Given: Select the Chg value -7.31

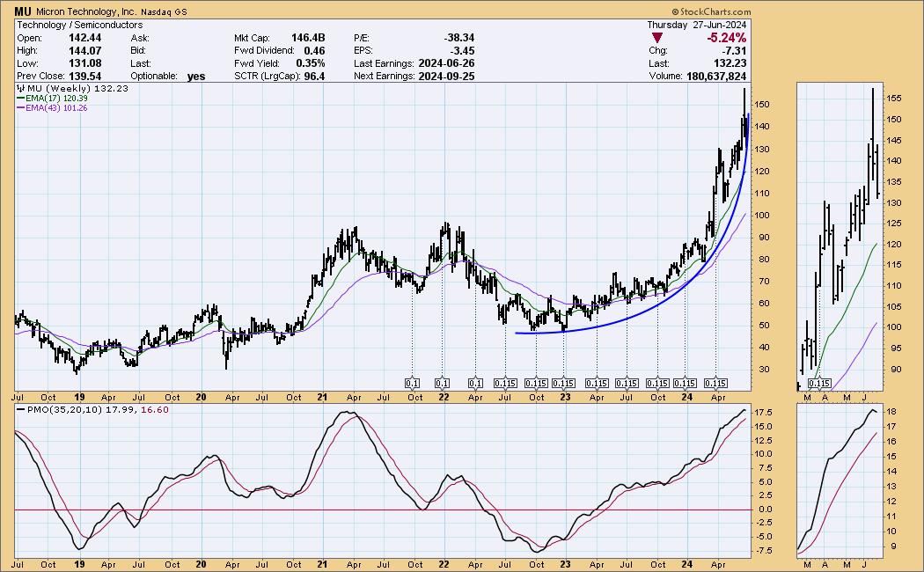Looking at the screenshot, I should [735, 51].
